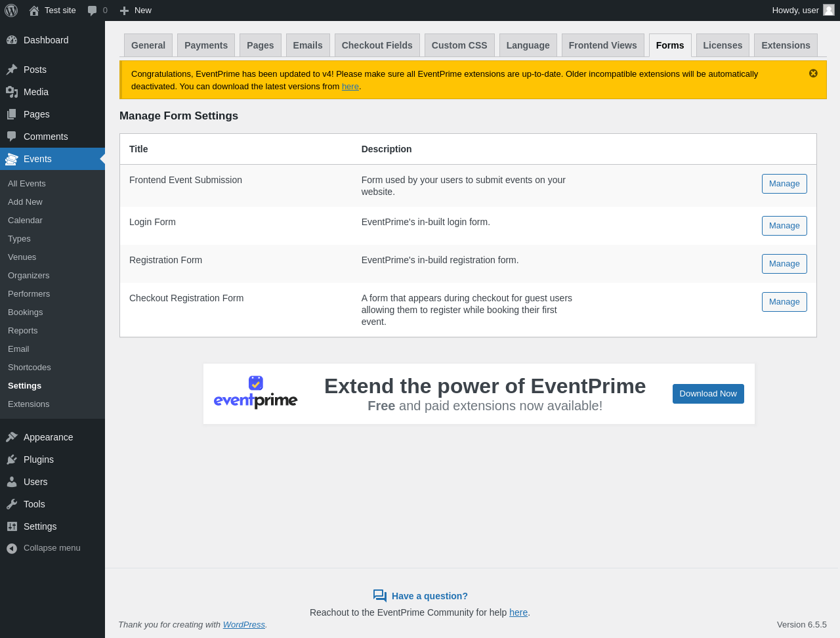Click the user avatar icon
Image resolution: width=840 pixels, height=638 pixels.
click(829, 10)
